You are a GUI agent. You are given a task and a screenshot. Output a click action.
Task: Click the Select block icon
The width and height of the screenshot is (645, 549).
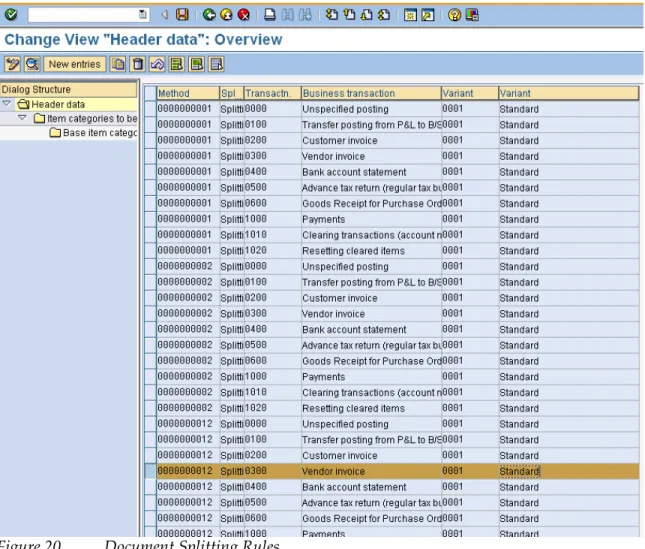197,64
